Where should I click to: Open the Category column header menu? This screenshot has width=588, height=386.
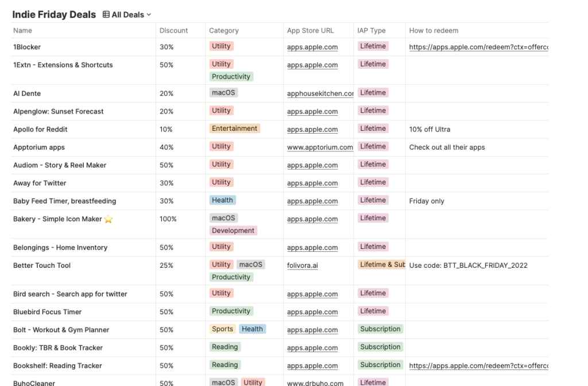223,30
